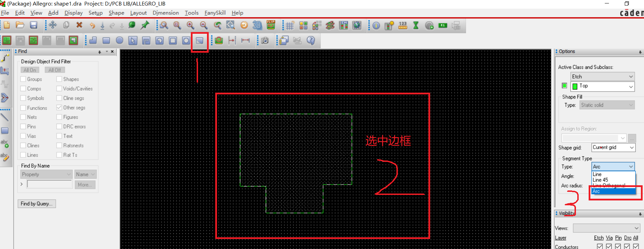Open the Setup menu
Image resolution: width=644 pixels, height=249 pixels.
click(96, 13)
